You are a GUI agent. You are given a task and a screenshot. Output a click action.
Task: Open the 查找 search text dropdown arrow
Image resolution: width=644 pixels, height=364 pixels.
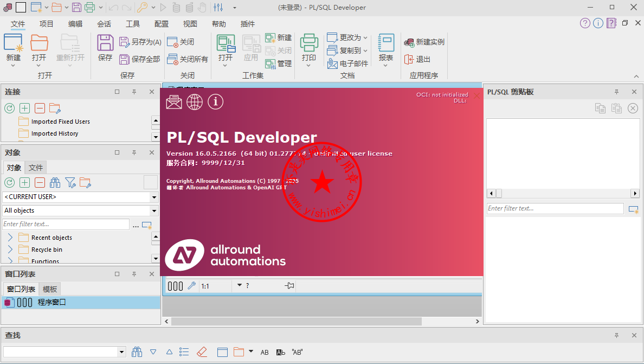(121, 352)
